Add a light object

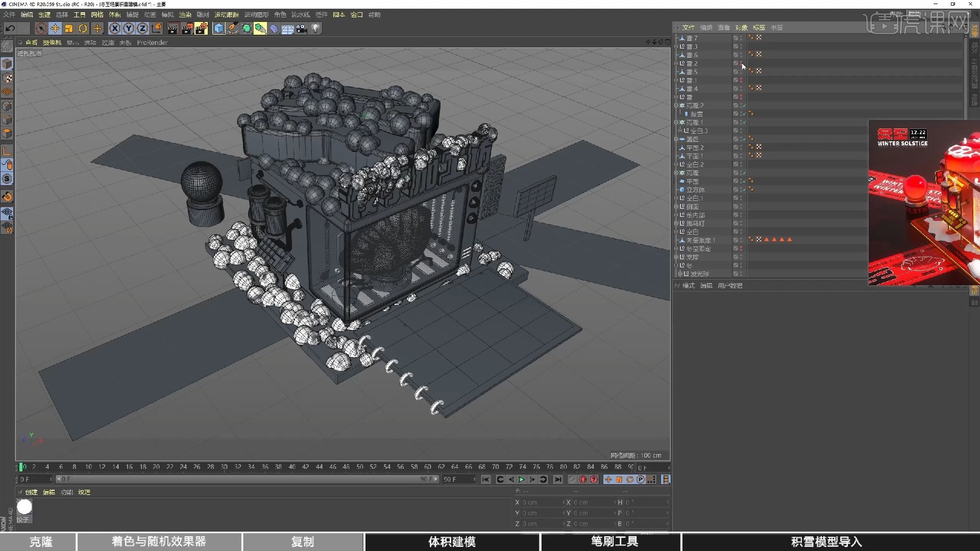click(x=315, y=29)
